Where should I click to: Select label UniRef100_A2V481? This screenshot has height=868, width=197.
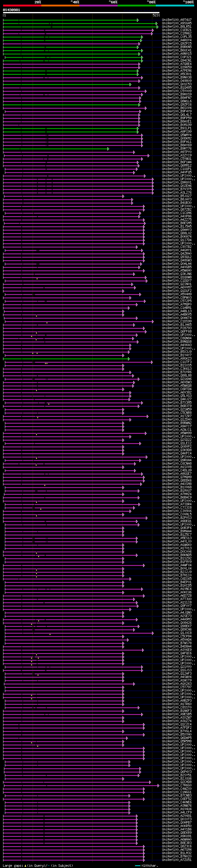click(x=177, y=816)
